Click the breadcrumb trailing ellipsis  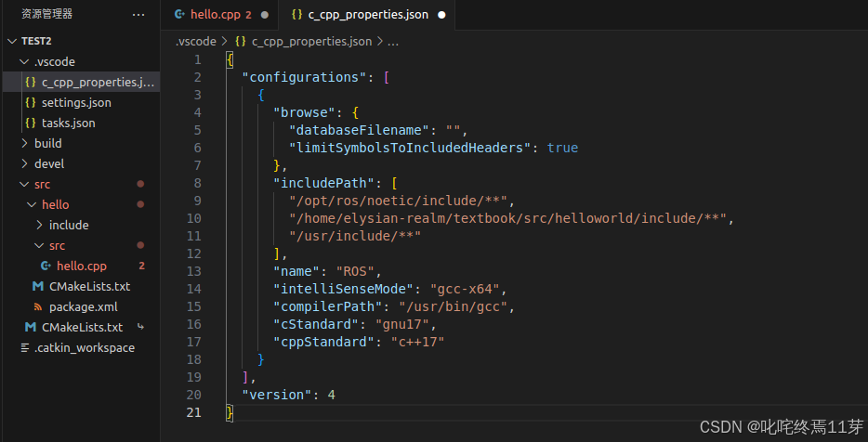393,42
